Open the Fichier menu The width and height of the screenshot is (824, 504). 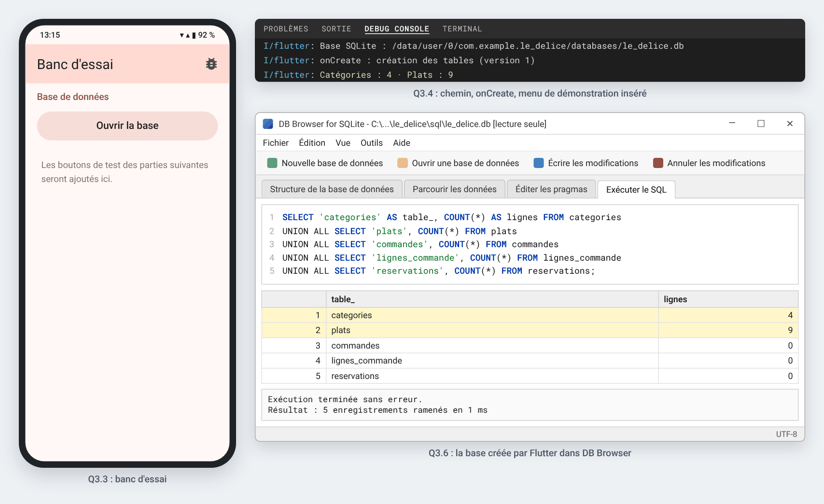click(276, 143)
